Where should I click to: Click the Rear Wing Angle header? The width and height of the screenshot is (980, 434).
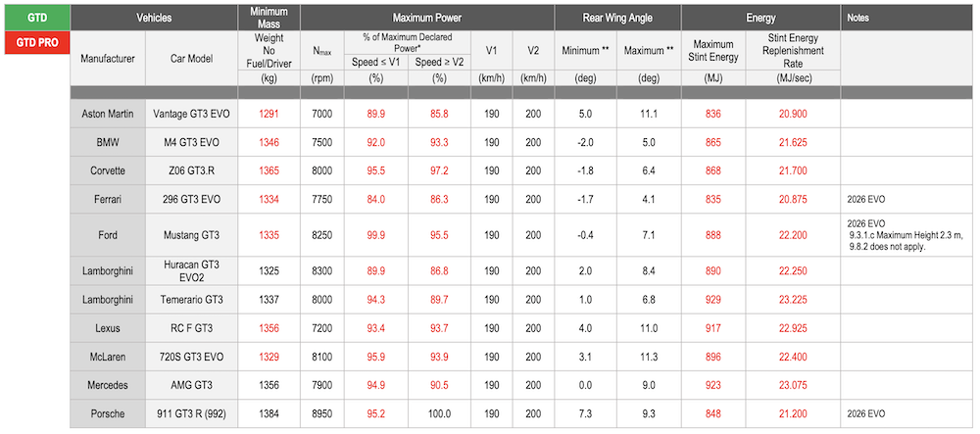[617, 18]
